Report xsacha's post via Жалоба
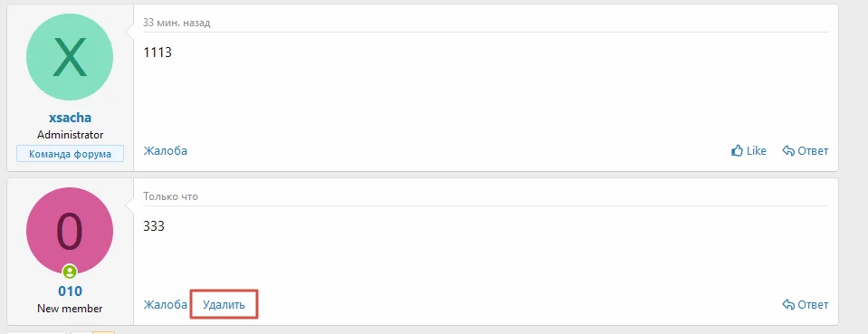Screen dimensions: 868x334 pos(166,150)
